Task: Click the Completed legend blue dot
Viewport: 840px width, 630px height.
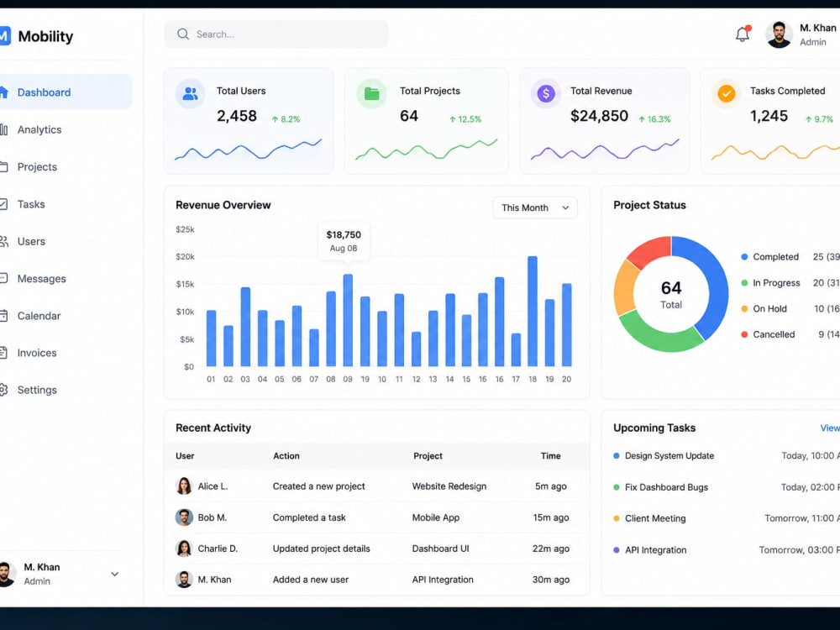Action: click(744, 257)
